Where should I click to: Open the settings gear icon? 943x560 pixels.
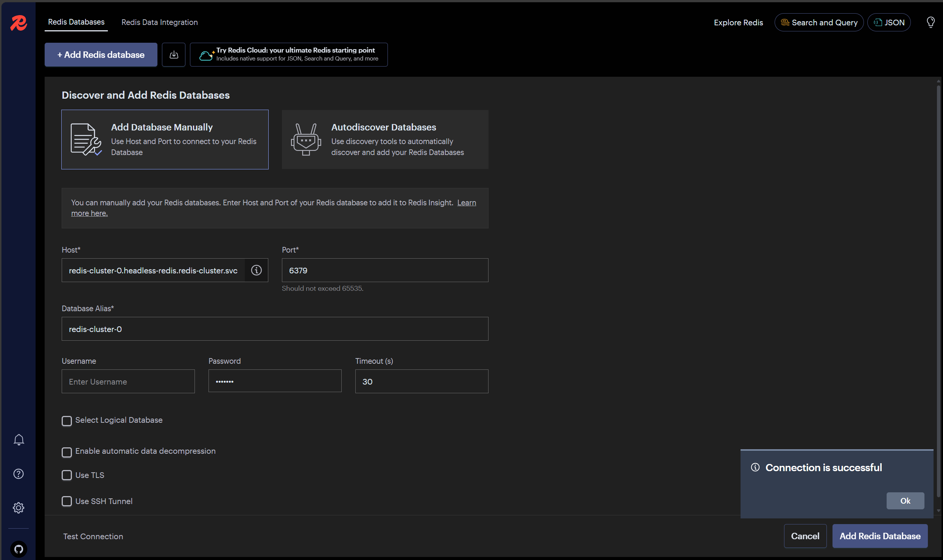point(19,508)
